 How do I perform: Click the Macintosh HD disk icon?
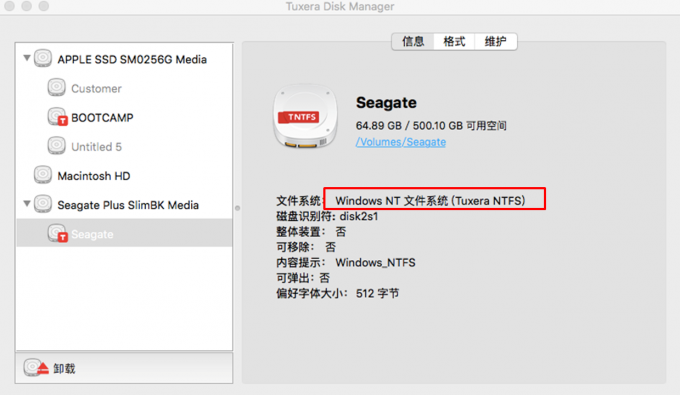pos(43,175)
